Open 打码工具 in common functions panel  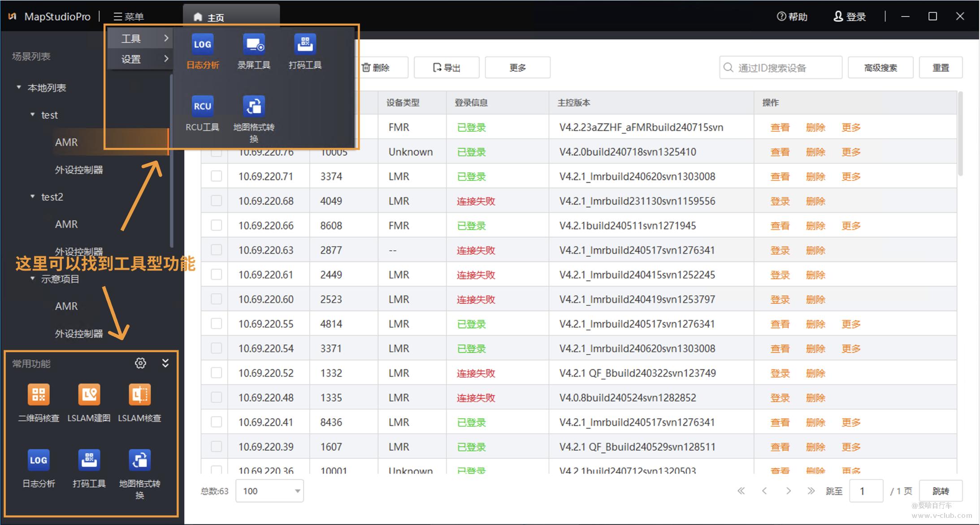coord(89,468)
